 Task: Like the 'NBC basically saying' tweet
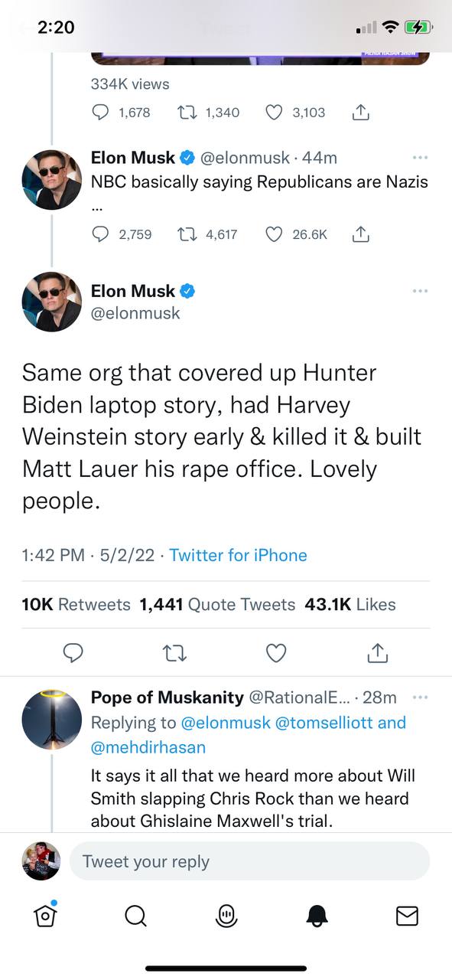click(x=274, y=235)
